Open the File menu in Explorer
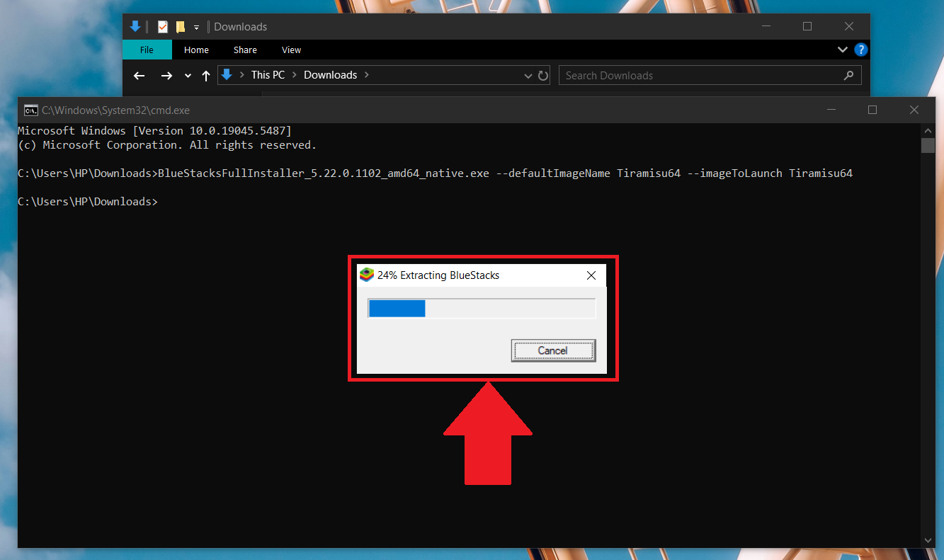This screenshot has height=560, width=944. pyautogui.click(x=147, y=50)
